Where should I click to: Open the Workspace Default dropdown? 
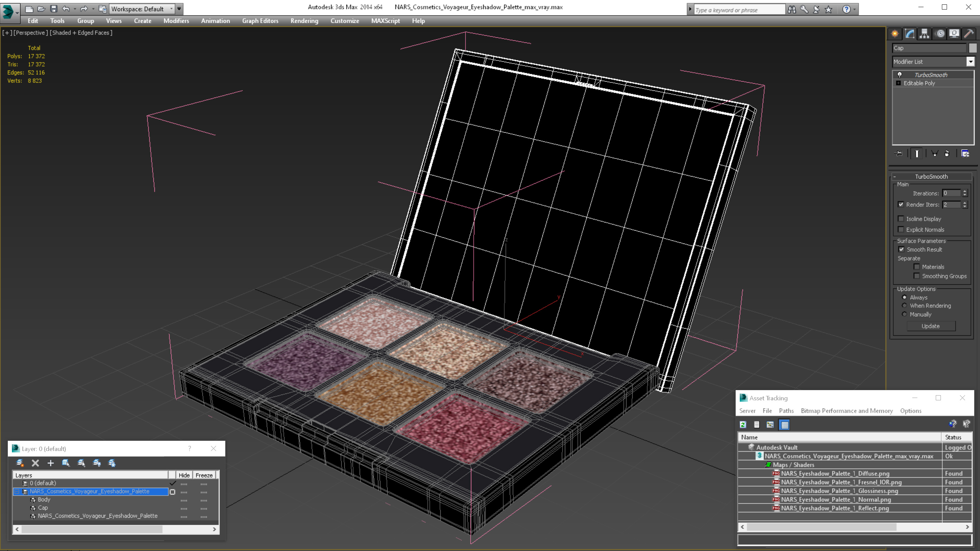[142, 9]
